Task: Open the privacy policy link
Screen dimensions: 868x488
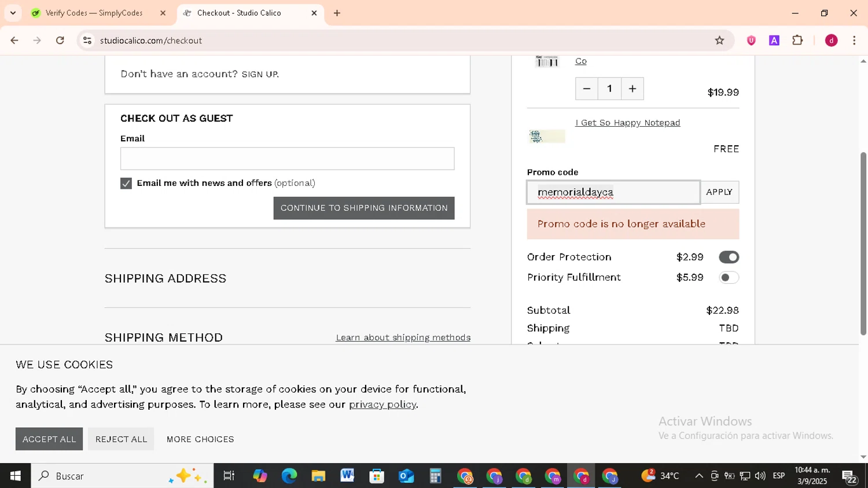Action: (382, 404)
